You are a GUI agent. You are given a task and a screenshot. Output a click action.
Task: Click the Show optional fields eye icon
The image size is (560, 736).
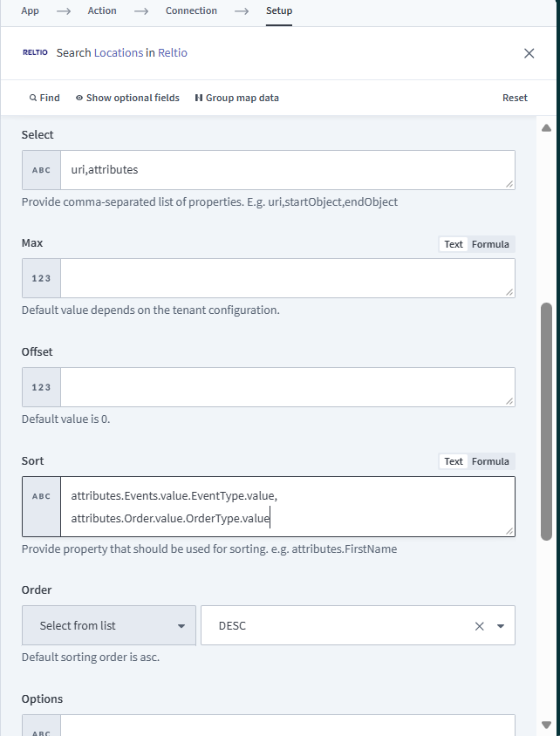(x=79, y=98)
